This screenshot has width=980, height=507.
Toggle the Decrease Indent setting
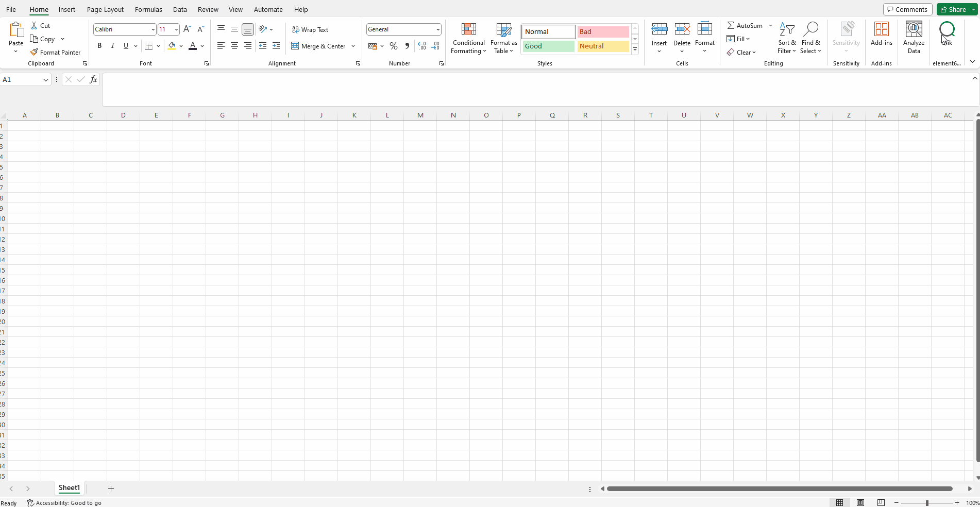click(263, 46)
